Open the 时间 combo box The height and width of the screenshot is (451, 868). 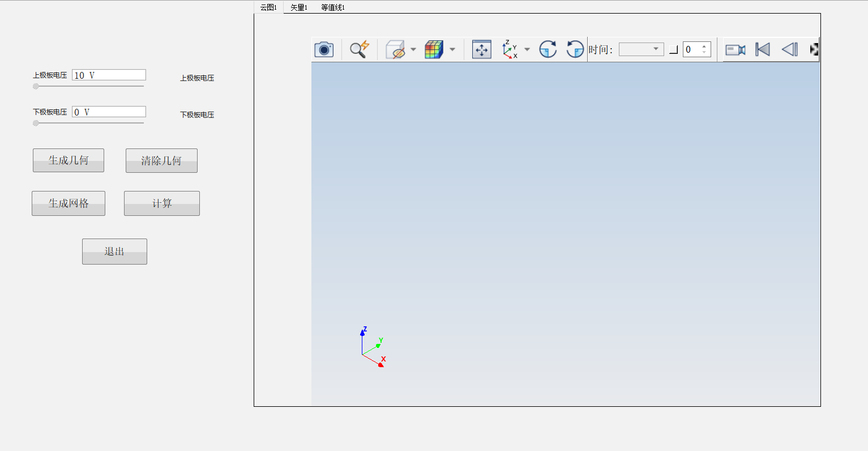tap(642, 49)
